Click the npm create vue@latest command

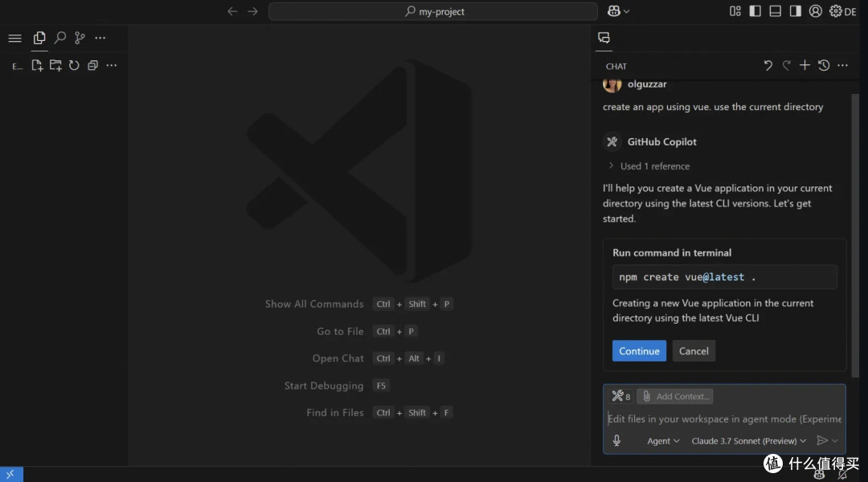725,276
